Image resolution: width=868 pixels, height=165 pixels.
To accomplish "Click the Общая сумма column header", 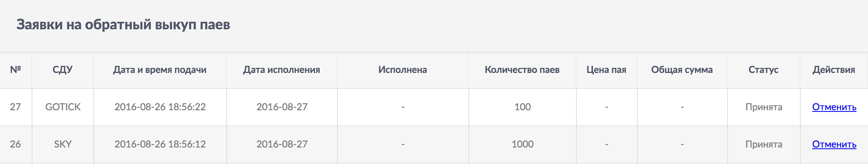I will point(682,70).
